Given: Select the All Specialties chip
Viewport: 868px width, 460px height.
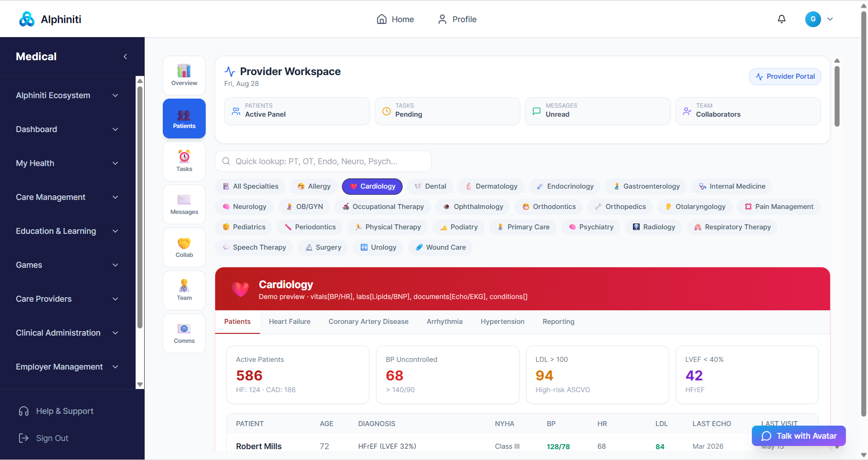Looking at the screenshot, I should click(x=250, y=186).
